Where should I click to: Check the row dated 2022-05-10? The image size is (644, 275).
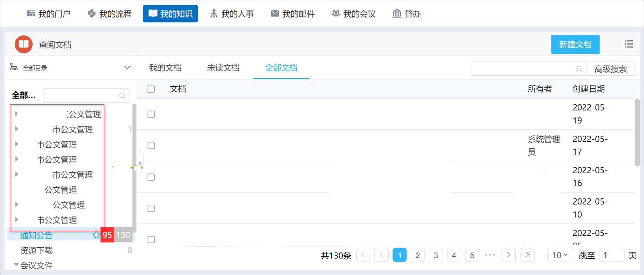[151, 208]
